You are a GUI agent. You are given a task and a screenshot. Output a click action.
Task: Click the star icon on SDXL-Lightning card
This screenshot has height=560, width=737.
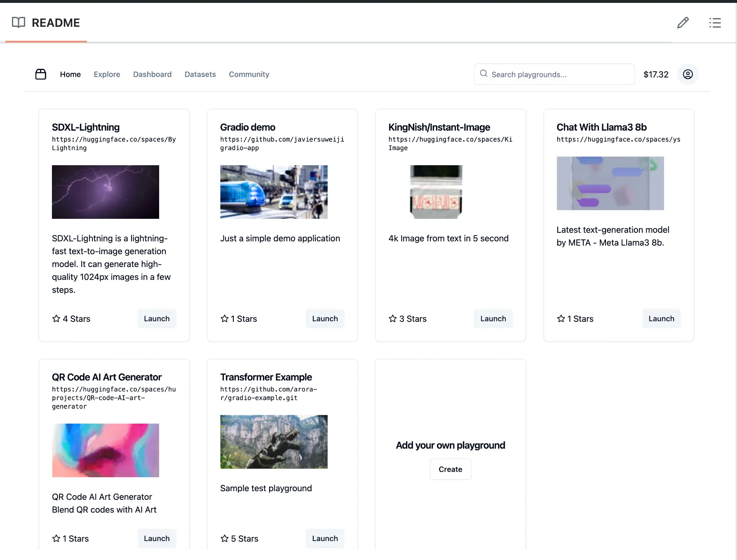[56, 319]
